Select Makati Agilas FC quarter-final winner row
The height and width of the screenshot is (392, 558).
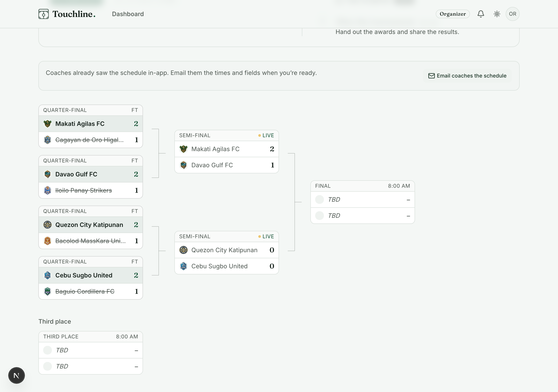tap(91, 124)
